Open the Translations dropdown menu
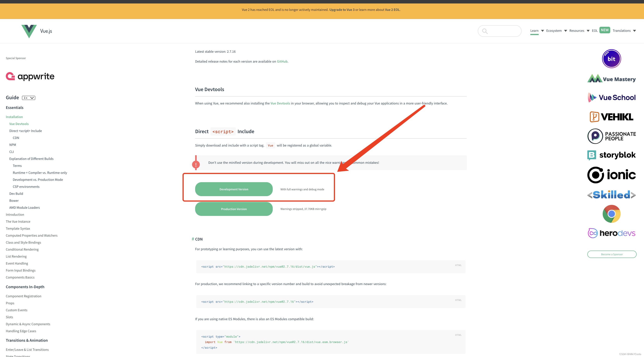Screen dimensions: 644x357 (x=624, y=31)
